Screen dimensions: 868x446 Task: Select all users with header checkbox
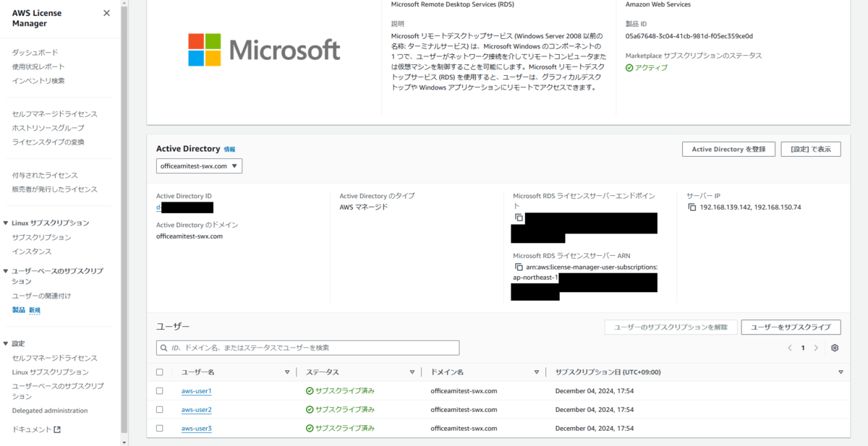click(x=160, y=372)
